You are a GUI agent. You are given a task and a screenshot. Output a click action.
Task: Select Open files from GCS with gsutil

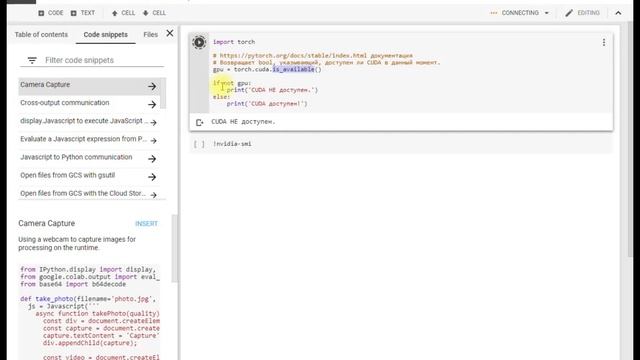point(89,176)
